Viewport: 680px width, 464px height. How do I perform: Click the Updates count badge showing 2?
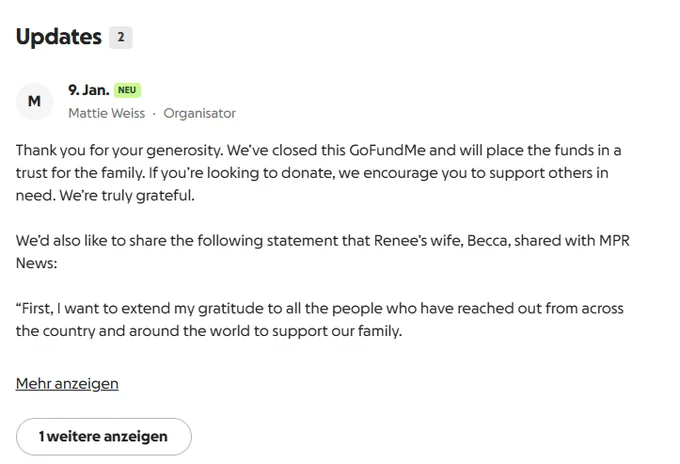(121, 37)
